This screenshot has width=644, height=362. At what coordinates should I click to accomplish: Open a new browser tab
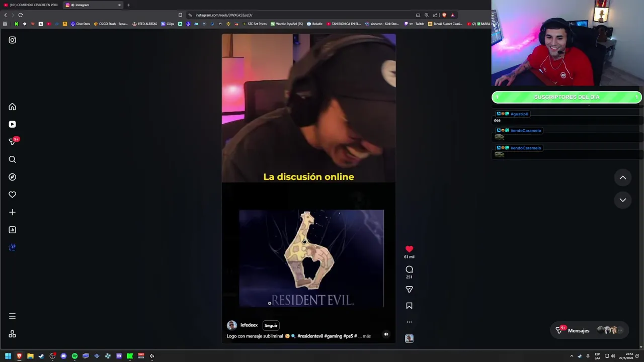coord(128,5)
